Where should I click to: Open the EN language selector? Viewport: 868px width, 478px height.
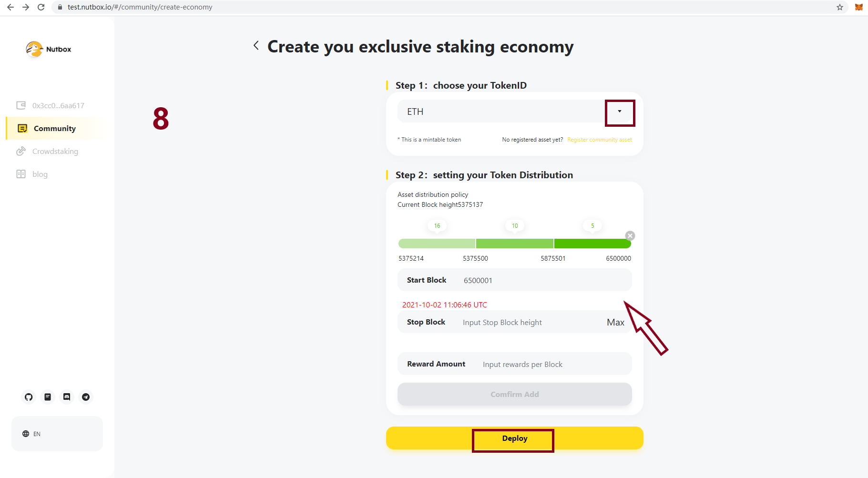[x=31, y=434]
